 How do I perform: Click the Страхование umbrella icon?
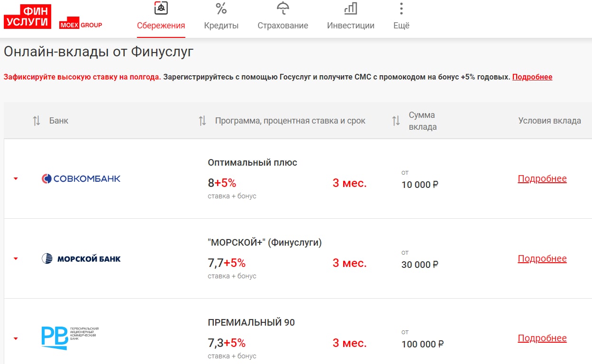283,8
